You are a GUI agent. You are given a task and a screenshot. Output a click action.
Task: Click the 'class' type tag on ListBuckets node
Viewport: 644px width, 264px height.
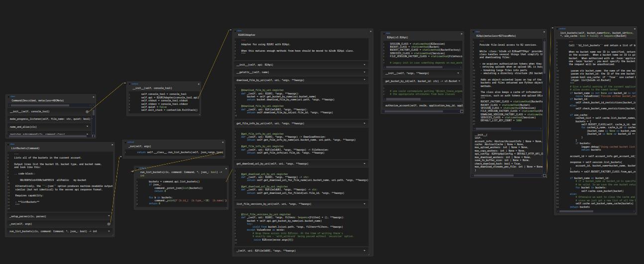[12, 144]
